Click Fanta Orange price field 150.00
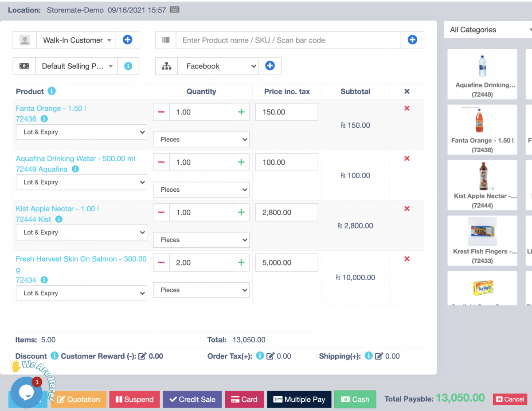Viewport: 532px width, 411px height. (x=287, y=112)
